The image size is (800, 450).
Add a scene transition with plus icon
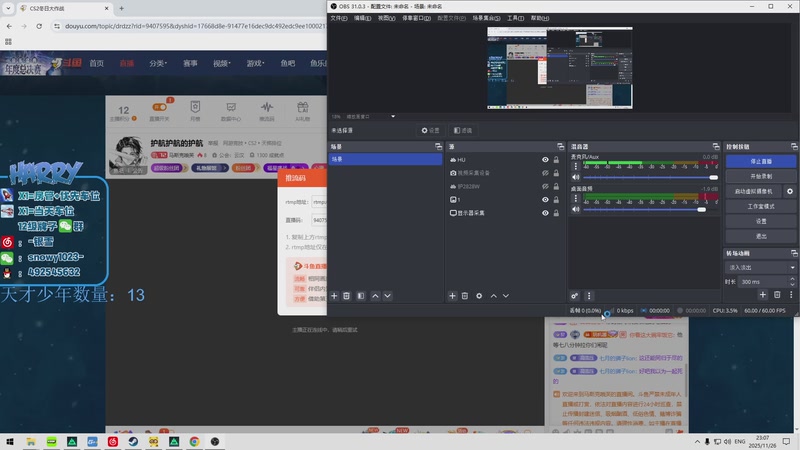tap(763, 295)
